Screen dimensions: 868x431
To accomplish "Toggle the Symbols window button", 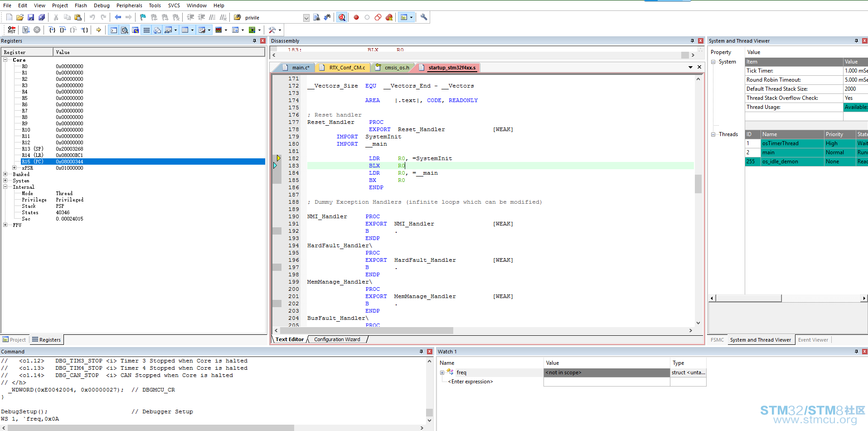I will [135, 30].
